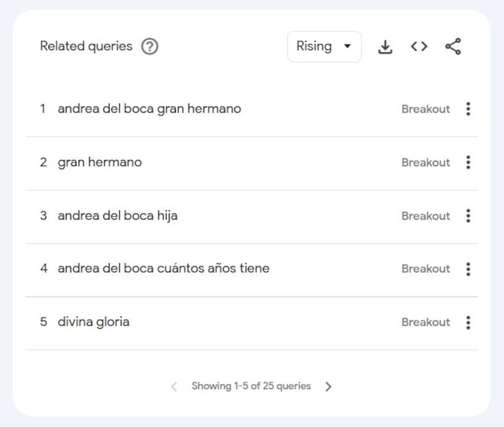Download related queries as CSV
Image resolution: width=504 pixels, height=427 pixels.
pos(385,47)
